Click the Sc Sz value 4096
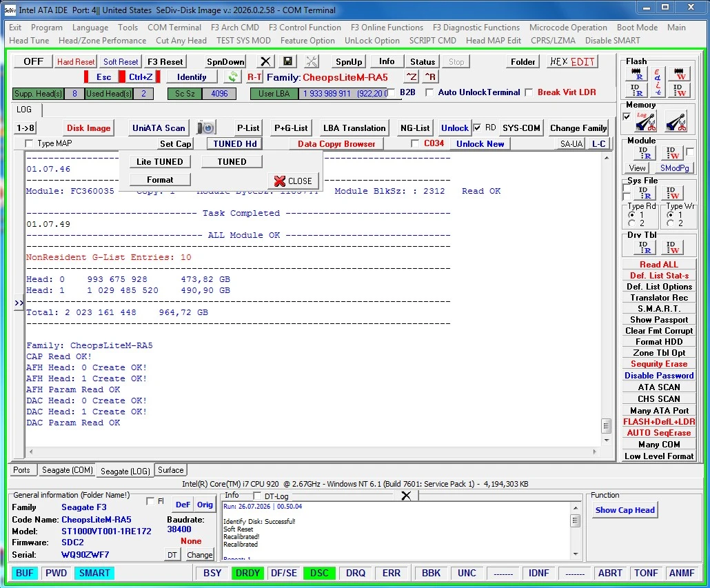The width and height of the screenshot is (710, 588). point(219,93)
